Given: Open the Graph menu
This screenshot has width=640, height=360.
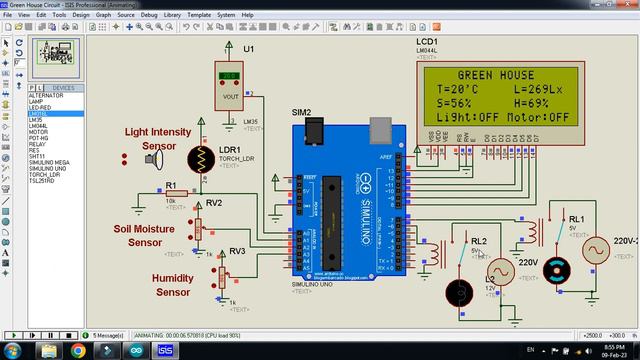Looking at the screenshot, I should click(x=103, y=15).
